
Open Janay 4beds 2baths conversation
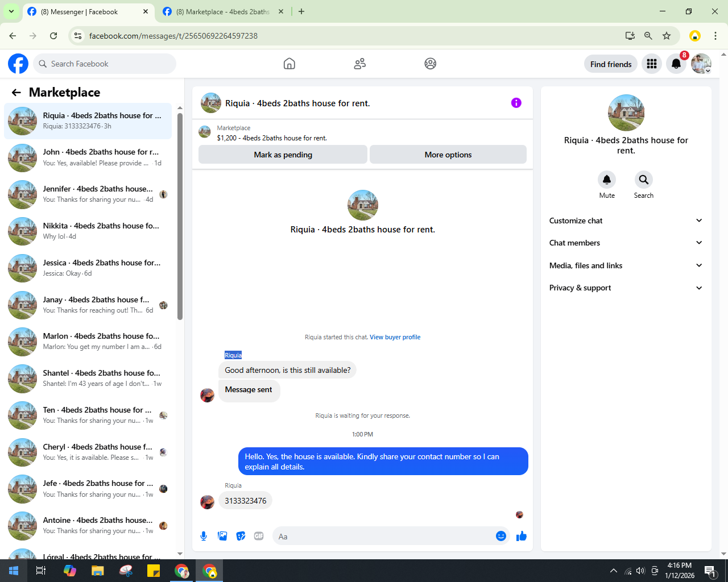tap(88, 305)
